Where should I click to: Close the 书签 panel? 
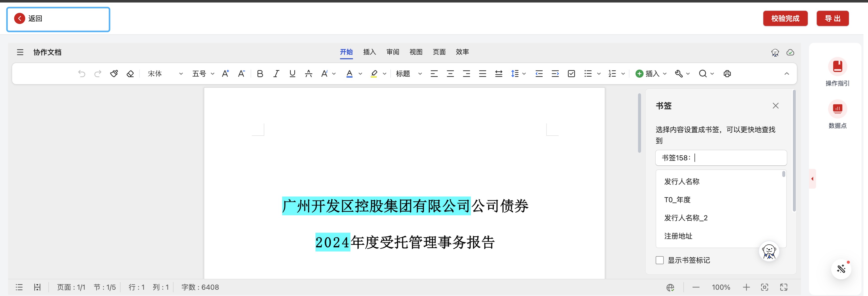(775, 106)
